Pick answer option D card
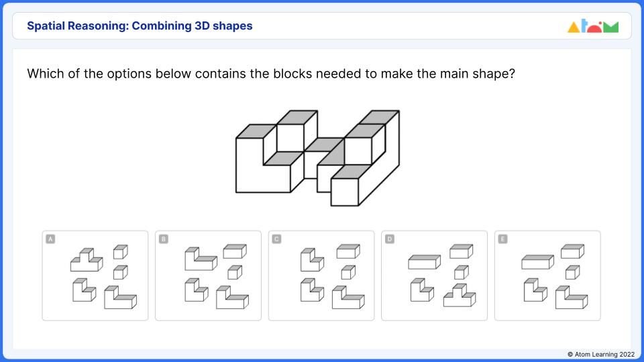Viewport: 644px width, 362px height. pyautogui.click(x=434, y=276)
